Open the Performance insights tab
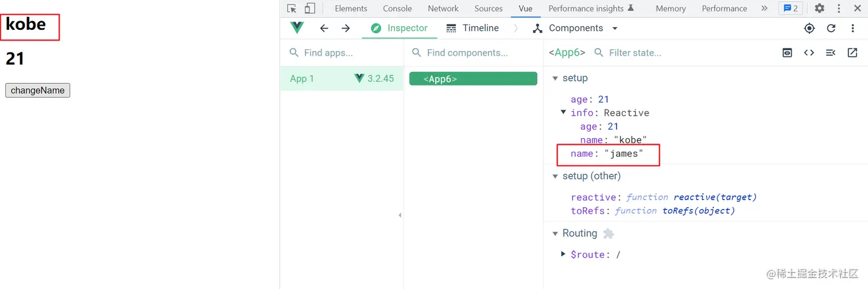Image resolution: width=868 pixels, height=289 pixels. point(591,9)
